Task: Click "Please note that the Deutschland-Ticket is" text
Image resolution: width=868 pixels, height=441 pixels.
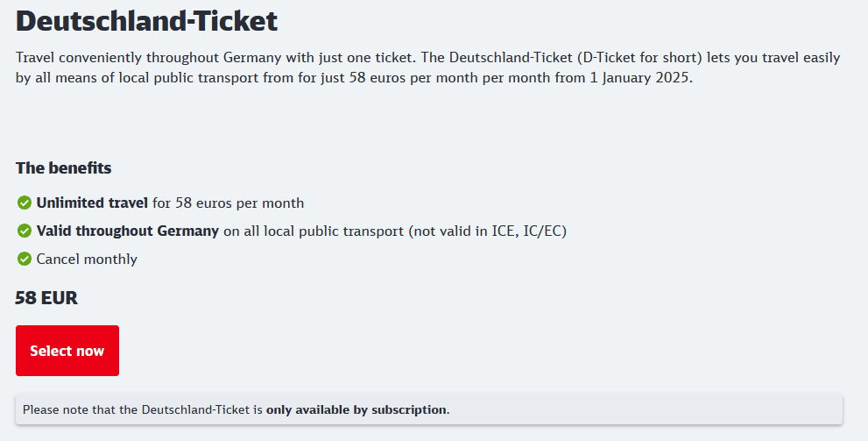Action: click(x=143, y=409)
